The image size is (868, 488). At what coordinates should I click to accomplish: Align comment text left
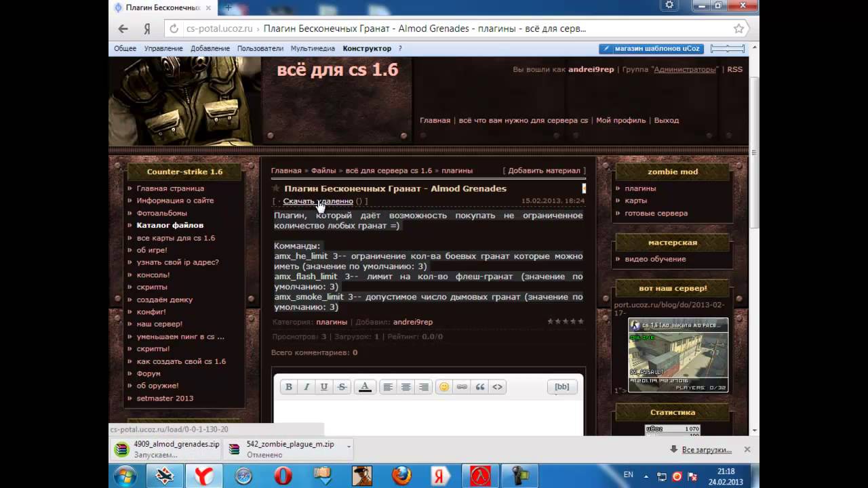(x=388, y=387)
